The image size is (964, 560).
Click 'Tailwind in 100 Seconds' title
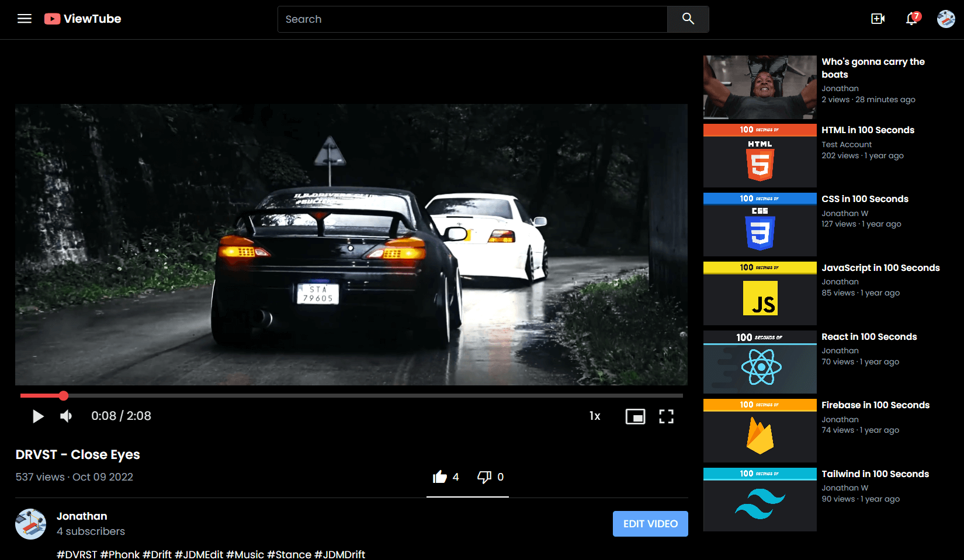tap(875, 474)
